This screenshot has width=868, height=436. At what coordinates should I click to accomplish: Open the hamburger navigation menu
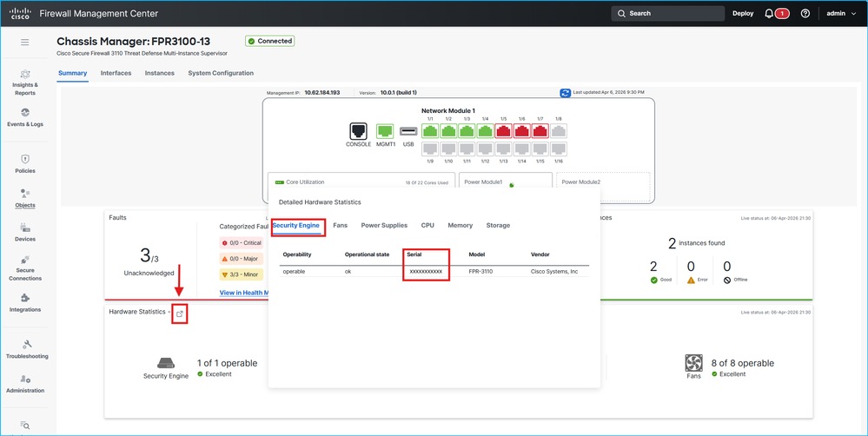(x=25, y=42)
